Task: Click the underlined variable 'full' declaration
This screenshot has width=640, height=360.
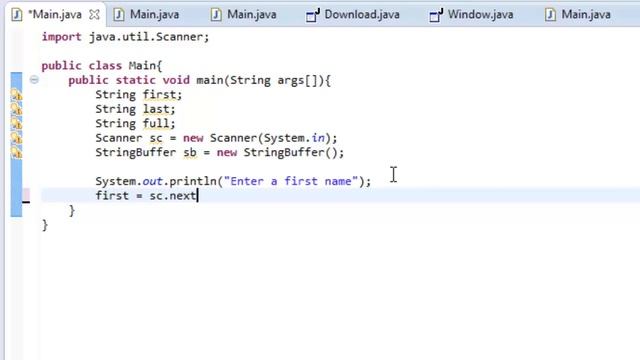Action: [156, 123]
